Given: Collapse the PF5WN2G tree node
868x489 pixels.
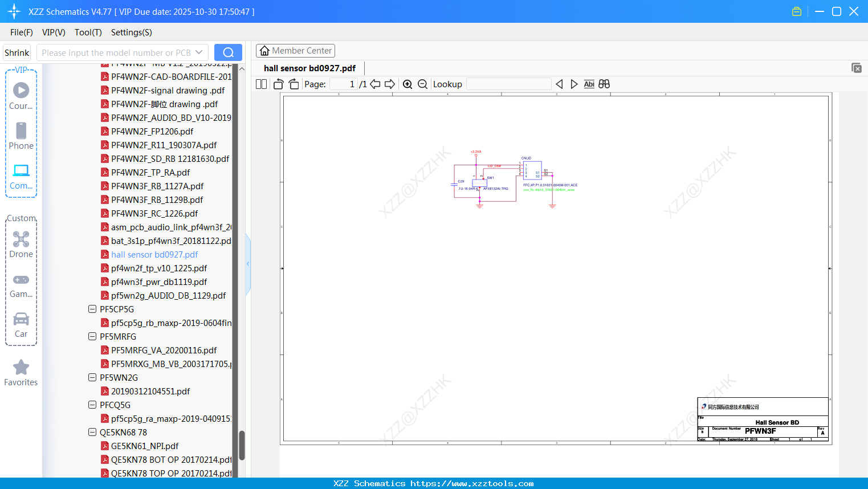Looking at the screenshot, I should point(92,377).
